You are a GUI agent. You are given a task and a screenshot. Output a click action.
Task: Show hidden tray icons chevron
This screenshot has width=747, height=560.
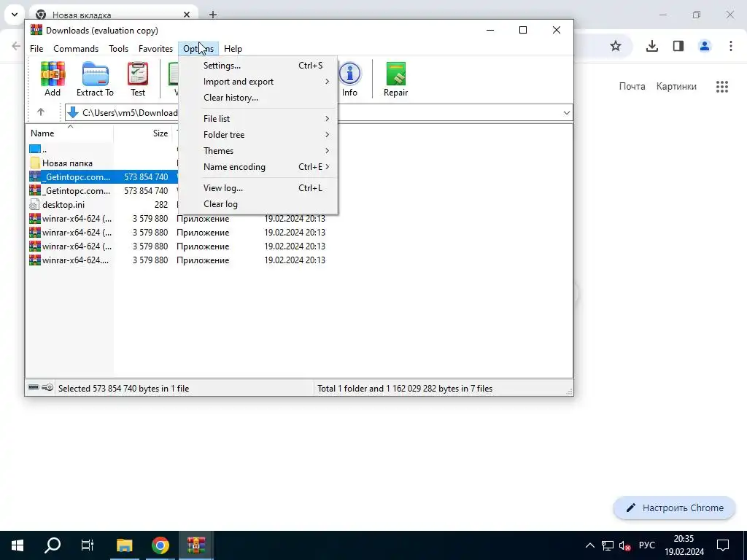(589, 545)
